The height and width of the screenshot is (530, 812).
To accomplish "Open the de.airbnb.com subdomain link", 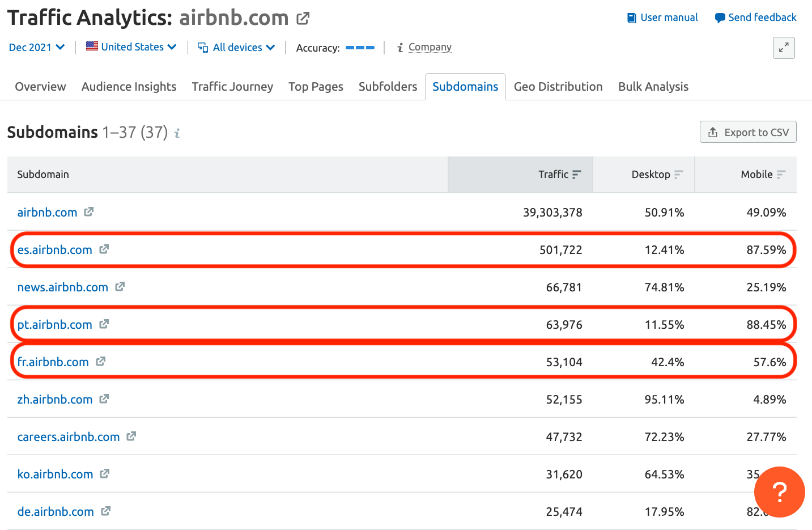I will point(56,512).
